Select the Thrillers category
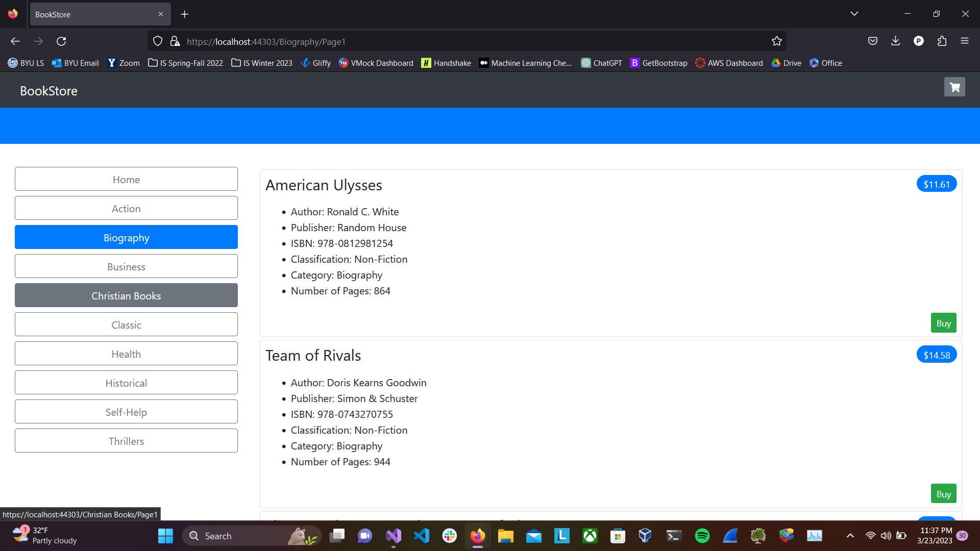The width and height of the screenshot is (980, 551). [126, 441]
